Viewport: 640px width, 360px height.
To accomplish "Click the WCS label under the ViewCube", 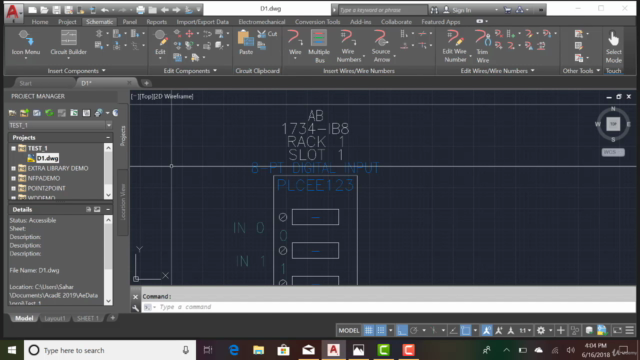I will 613,152.
